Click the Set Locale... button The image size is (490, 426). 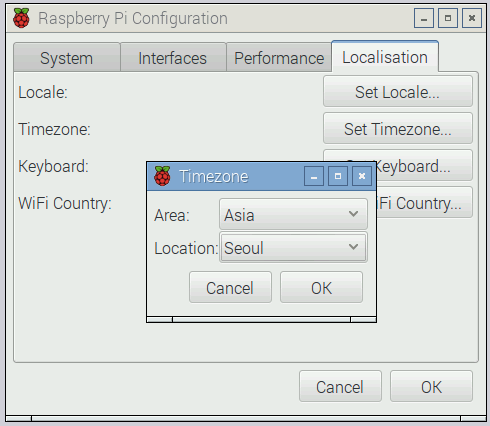(x=398, y=91)
